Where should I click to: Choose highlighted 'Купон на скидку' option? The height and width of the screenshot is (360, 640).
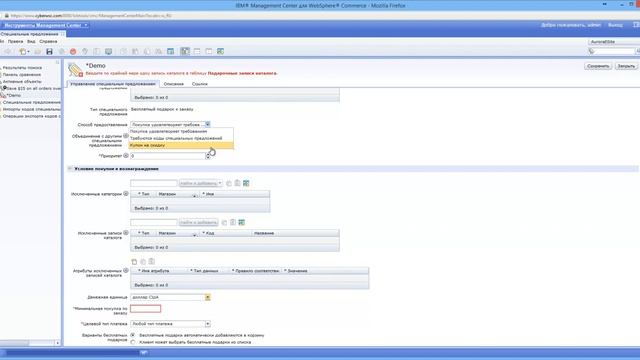pos(181,145)
